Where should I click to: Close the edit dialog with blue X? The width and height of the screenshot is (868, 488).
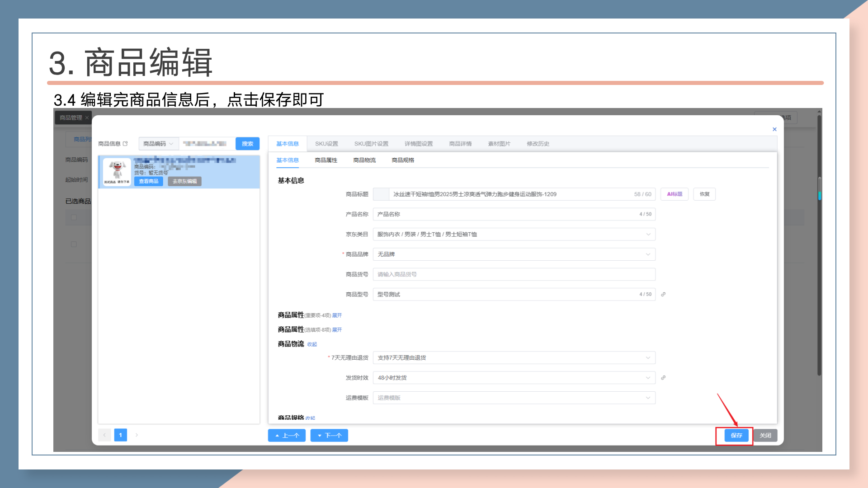click(x=774, y=129)
